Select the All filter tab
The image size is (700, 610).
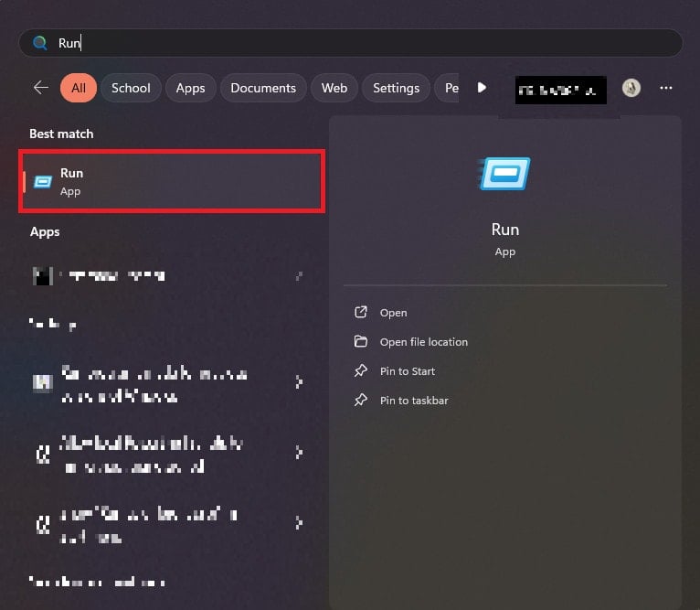[79, 88]
